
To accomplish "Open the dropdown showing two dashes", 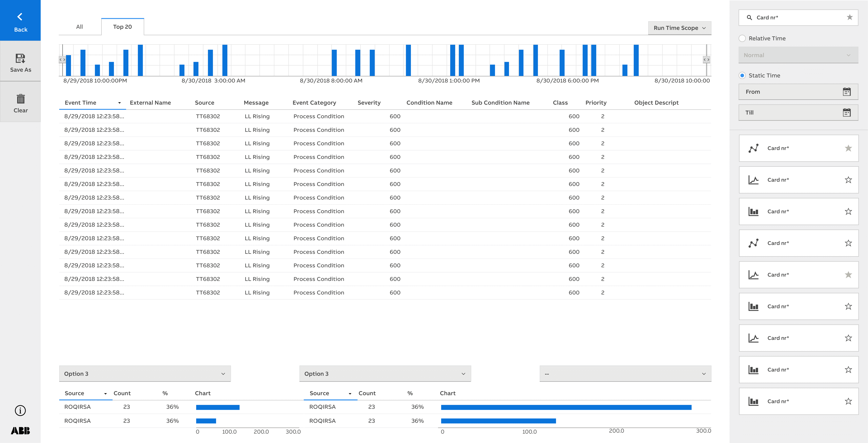I will coord(625,374).
